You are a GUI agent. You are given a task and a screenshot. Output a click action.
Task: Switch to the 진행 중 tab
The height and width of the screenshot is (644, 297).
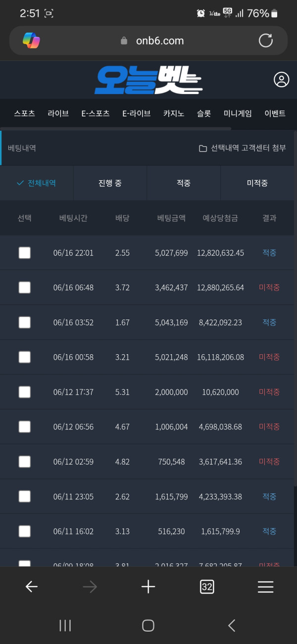point(110,183)
